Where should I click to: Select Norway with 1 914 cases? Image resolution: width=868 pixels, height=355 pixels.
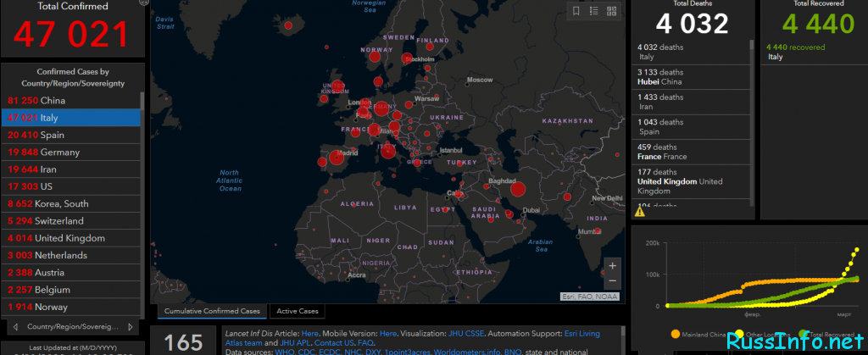coord(71,307)
